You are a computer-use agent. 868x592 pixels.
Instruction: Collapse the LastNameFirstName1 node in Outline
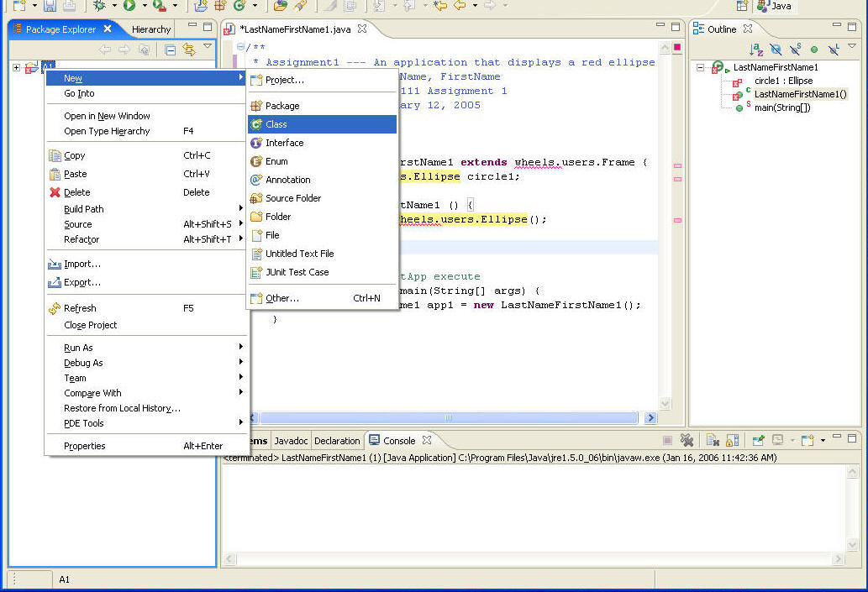pos(701,67)
